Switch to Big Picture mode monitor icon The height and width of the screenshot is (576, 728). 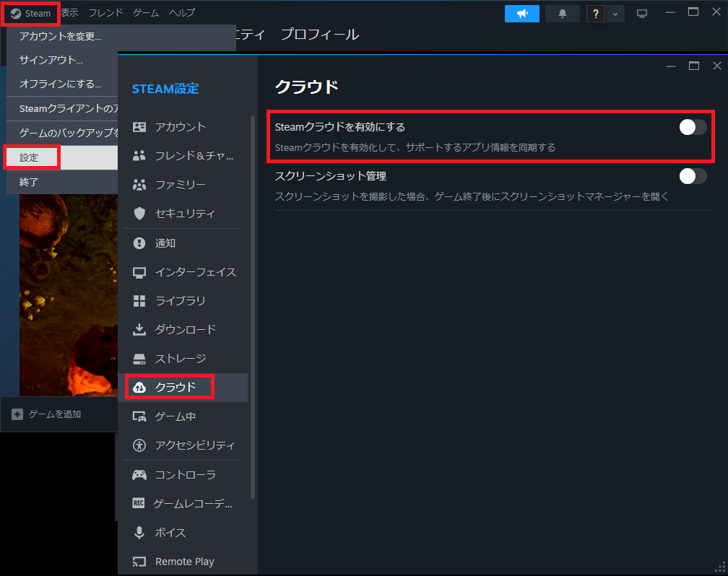click(642, 14)
